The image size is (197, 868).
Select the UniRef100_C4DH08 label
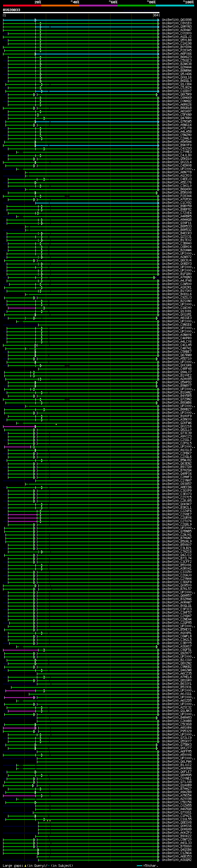pos(177,166)
